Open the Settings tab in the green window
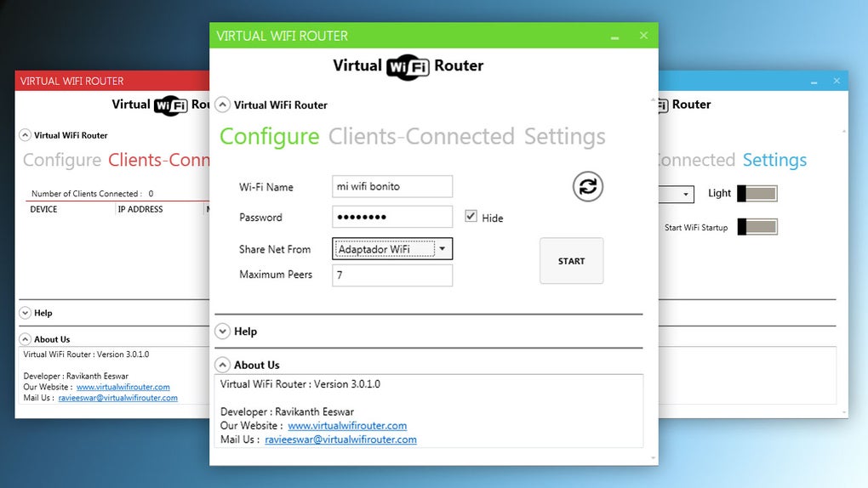Screen dimensions: 868x488 click(565, 137)
